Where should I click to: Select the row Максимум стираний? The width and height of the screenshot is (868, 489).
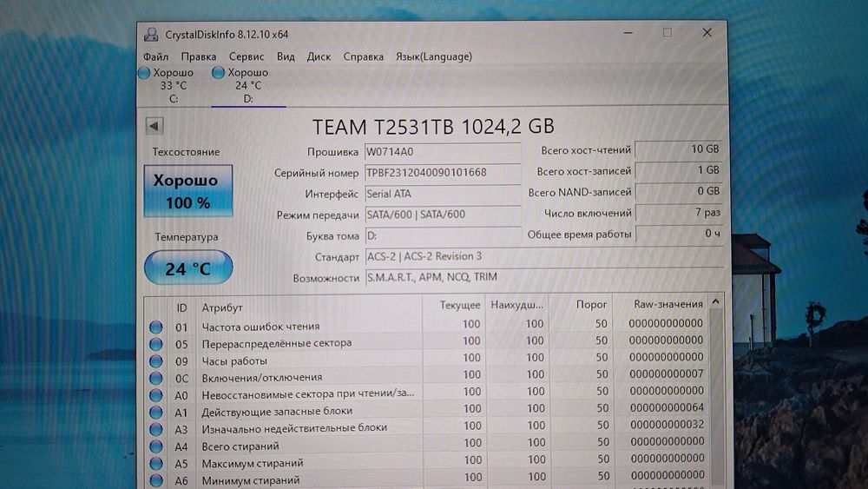426,460
